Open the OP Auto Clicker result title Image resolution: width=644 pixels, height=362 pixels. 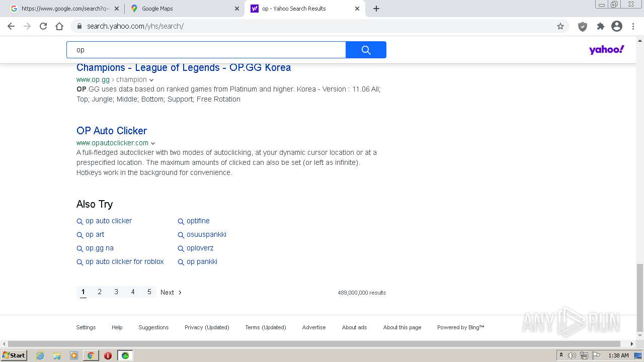[112, 131]
